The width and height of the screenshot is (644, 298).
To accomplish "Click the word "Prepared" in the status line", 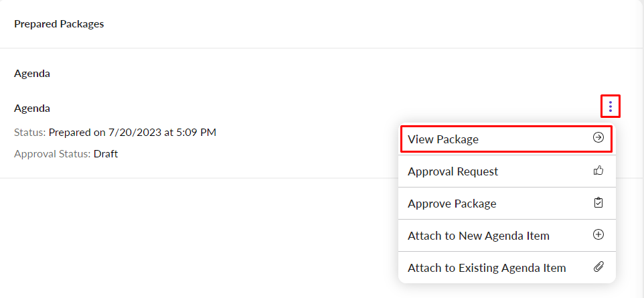I will tap(69, 133).
